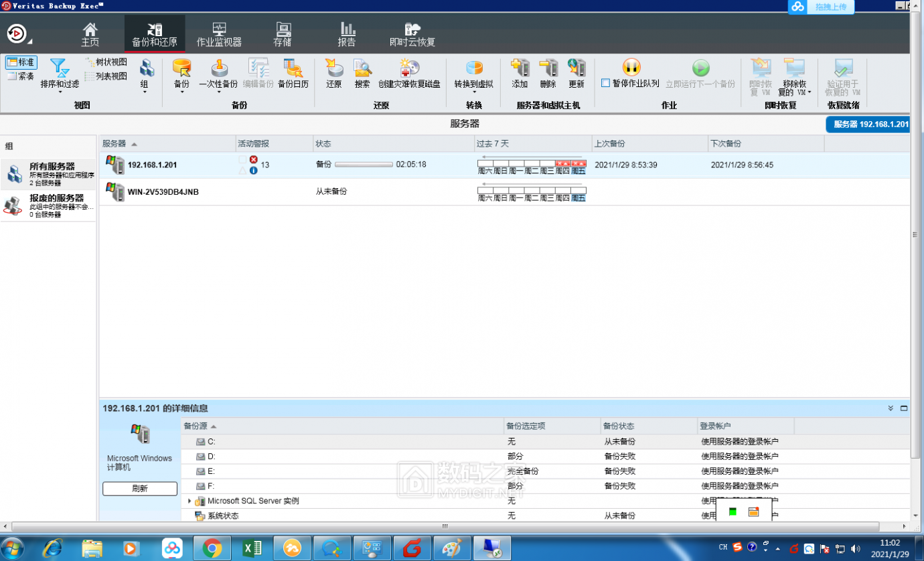Expand Microsoft SQL Server 实例 node
The width and height of the screenshot is (924, 561).
pos(189,501)
